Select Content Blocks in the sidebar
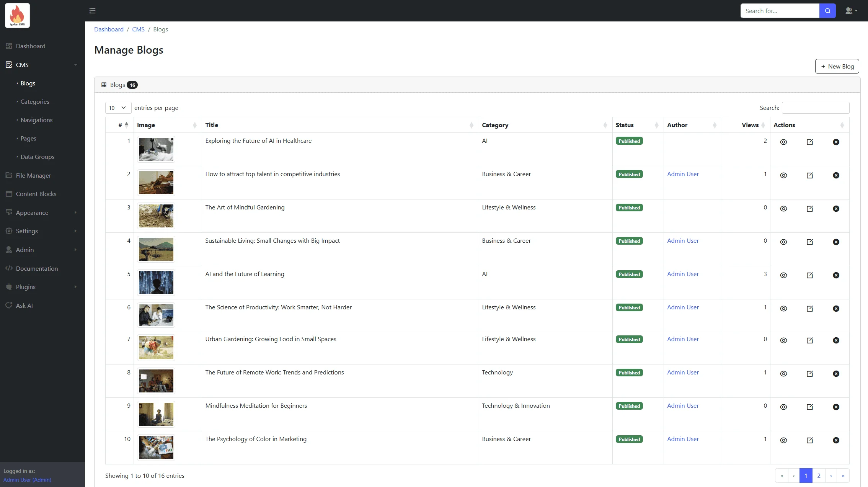This screenshot has height=487, width=868. (x=36, y=194)
